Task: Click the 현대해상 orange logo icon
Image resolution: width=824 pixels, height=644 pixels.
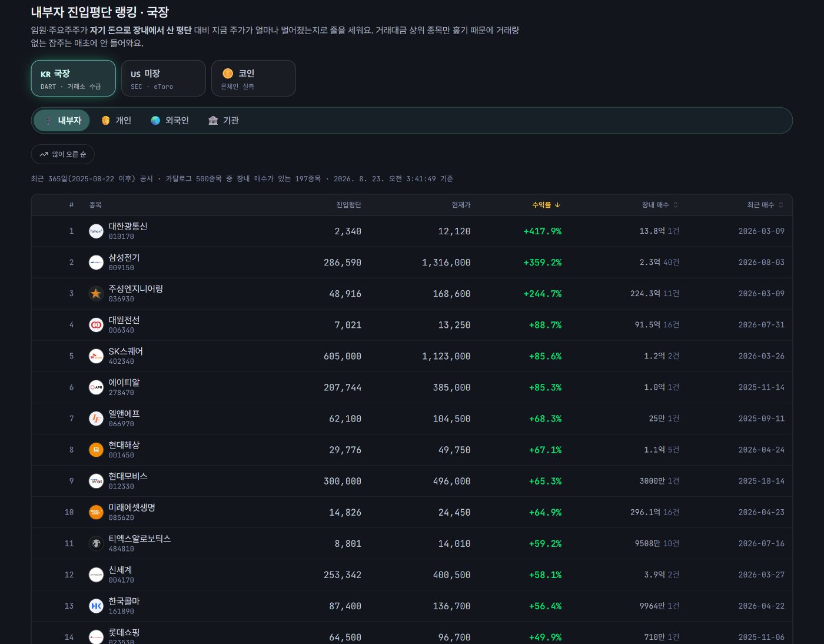Action: [96, 450]
